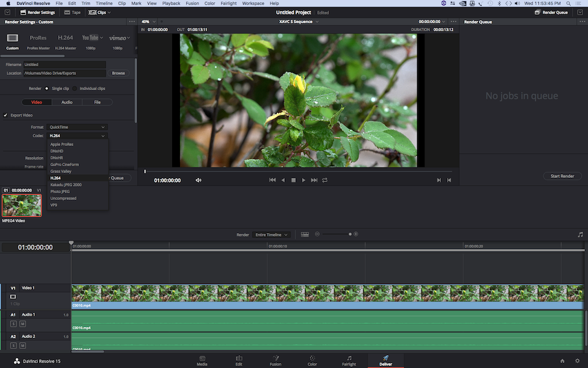Zoom out timeline with minus icon
The image size is (588, 368).
(x=317, y=234)
